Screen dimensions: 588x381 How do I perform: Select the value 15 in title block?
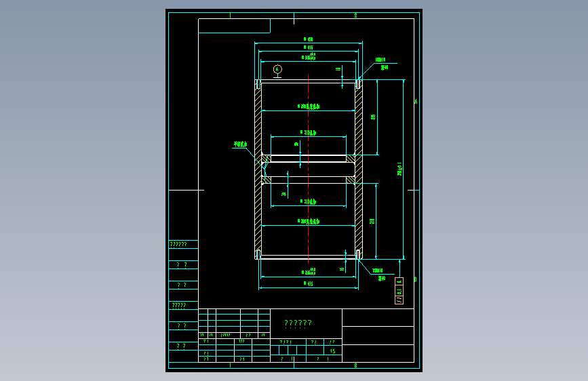pos(332,351)
